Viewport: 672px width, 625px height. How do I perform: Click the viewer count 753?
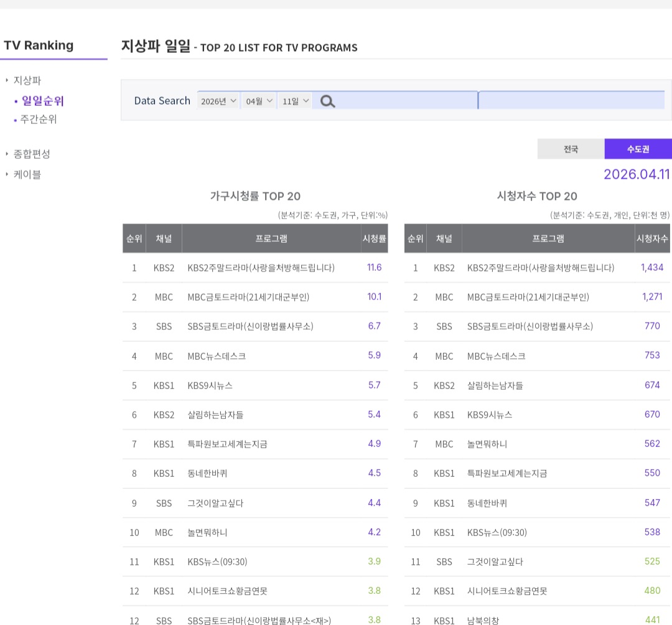tap(652, 355)
